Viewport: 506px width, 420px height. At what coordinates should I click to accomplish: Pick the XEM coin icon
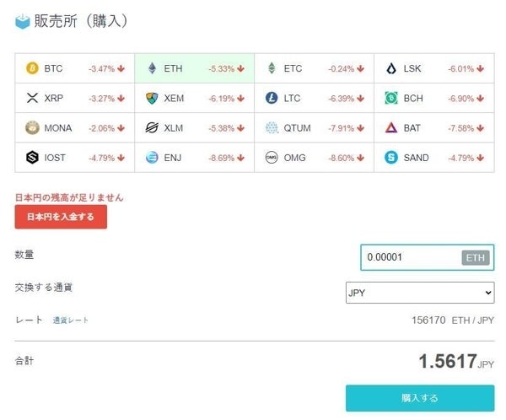[x=152, y=98]
